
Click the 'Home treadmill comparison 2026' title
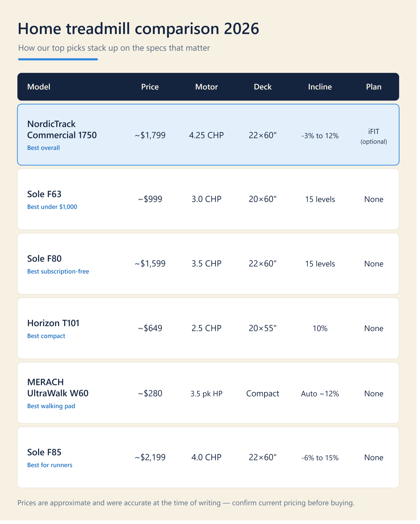140,29
